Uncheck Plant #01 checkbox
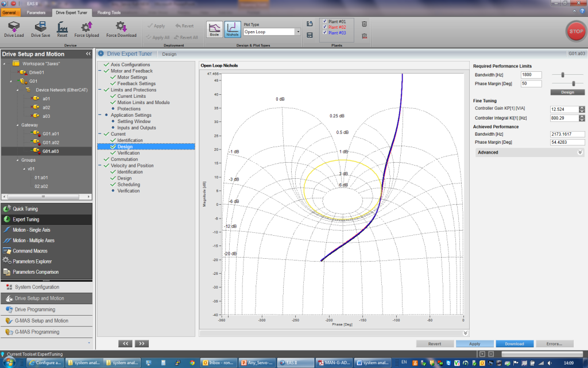588x368 pixels. (325, 21)
